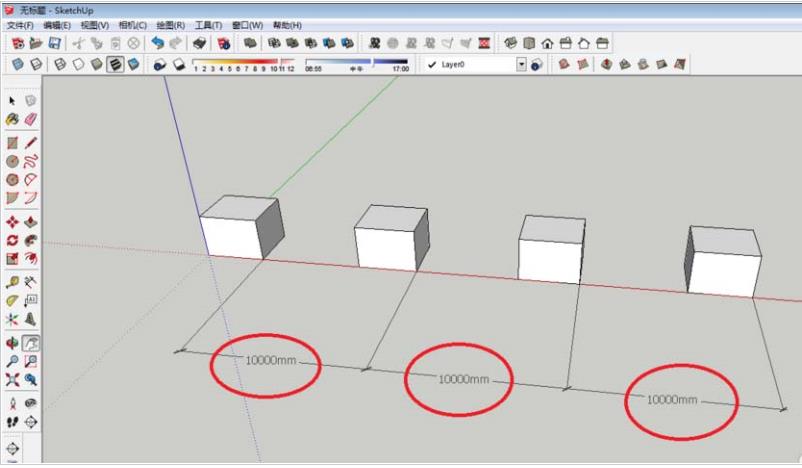Screen dimensions: 802x468
Task: Click the Print icon
Action: [199, 43]
